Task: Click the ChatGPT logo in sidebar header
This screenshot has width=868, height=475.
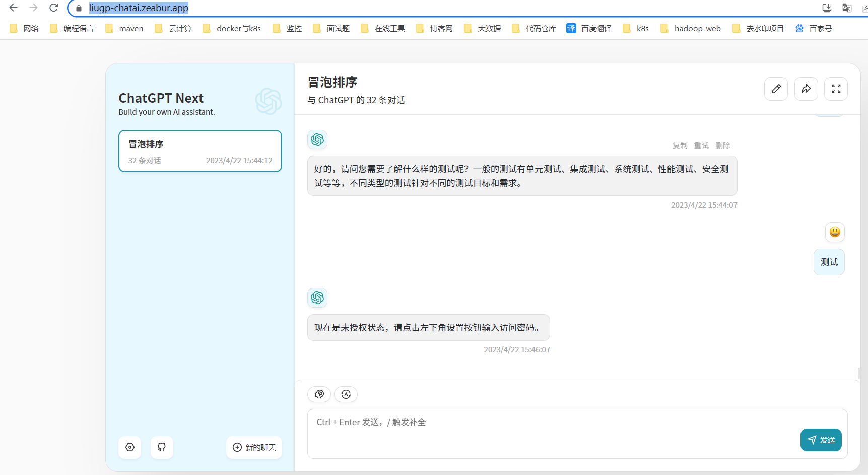Action: [268, 101]
